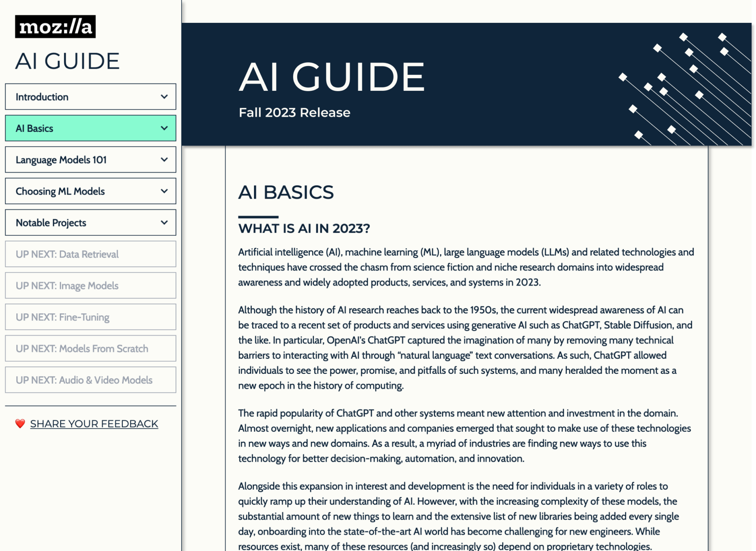Image resolution: width=756 pixels, height=551 pixels.
Task: Click UP NEXT: Image Models item
Action: pos(74,285)
